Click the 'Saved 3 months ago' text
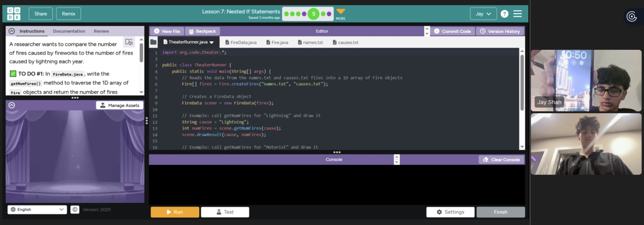The width and height of the screenshot is (644, 225). click(x=264, y=18)
